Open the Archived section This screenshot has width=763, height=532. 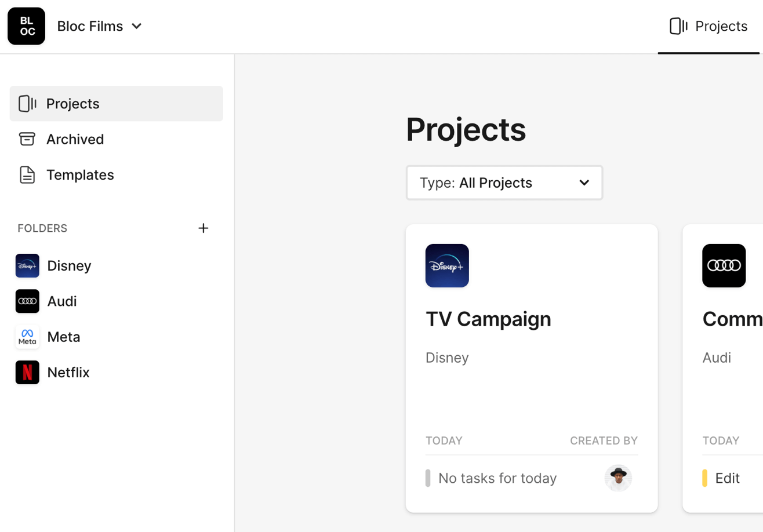[x=75, y=139]
